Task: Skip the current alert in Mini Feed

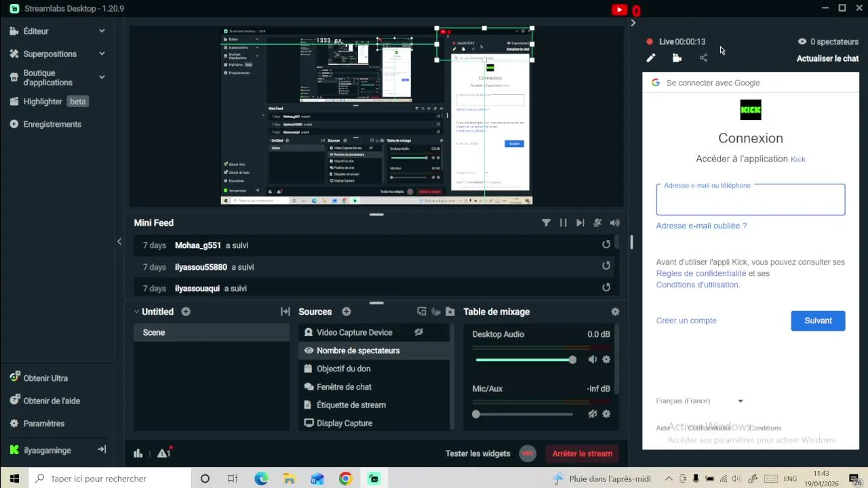Action: (580, 223)
